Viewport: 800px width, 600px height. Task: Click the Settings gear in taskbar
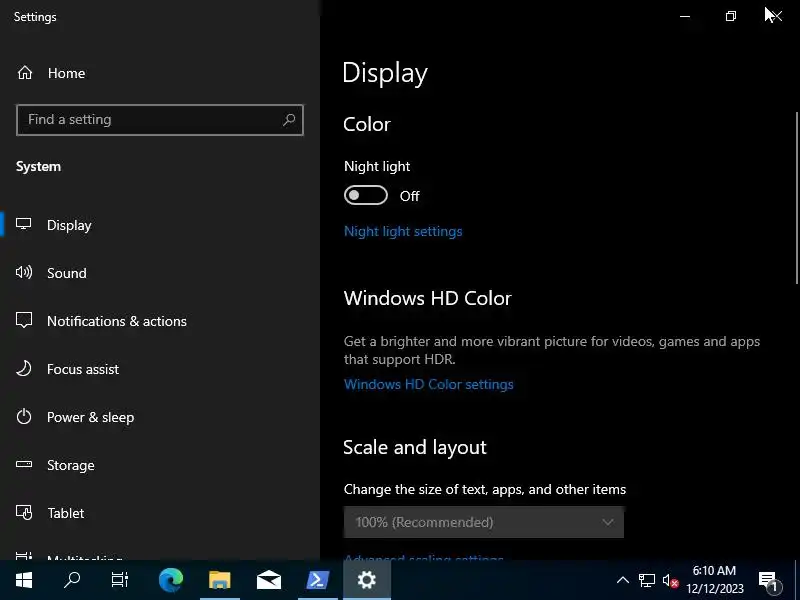click(x=366, y=580)
